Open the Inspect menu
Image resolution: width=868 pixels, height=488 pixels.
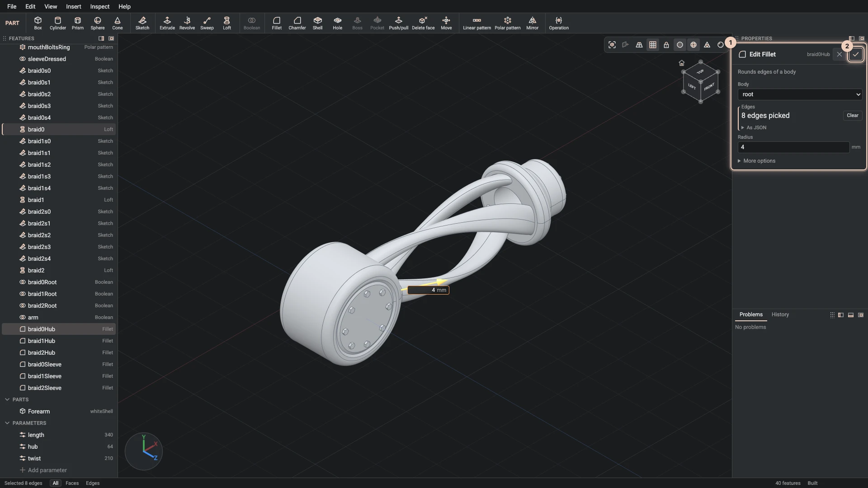click(x=99, y=6)
